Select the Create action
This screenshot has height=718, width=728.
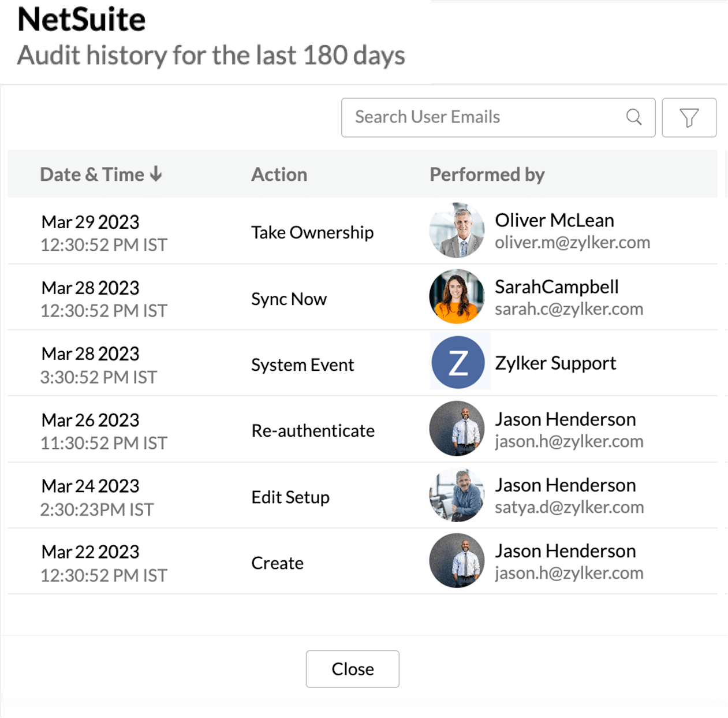[277, 563]
